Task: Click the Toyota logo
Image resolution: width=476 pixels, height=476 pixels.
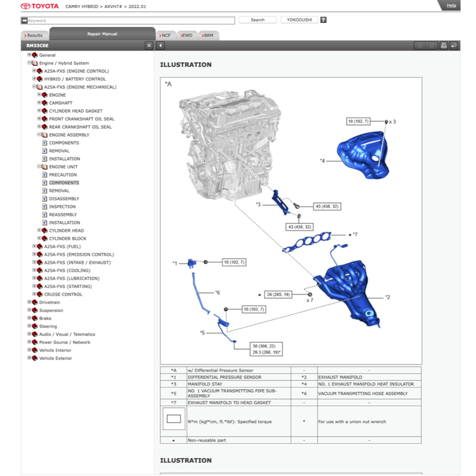Action: click(40, 7)
